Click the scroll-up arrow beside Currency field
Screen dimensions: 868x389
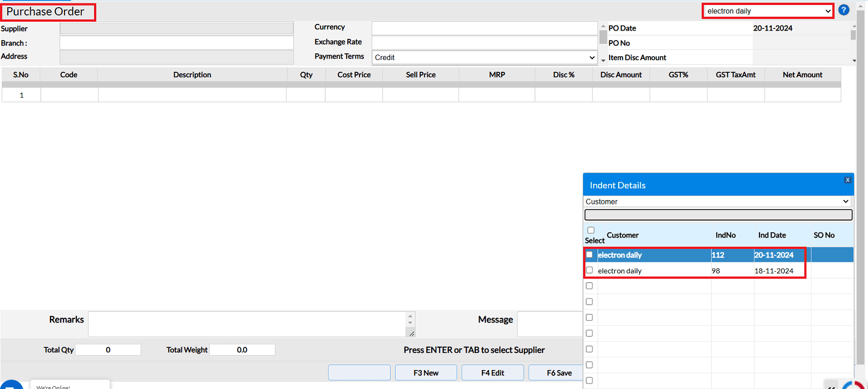[x=603, y=26]
